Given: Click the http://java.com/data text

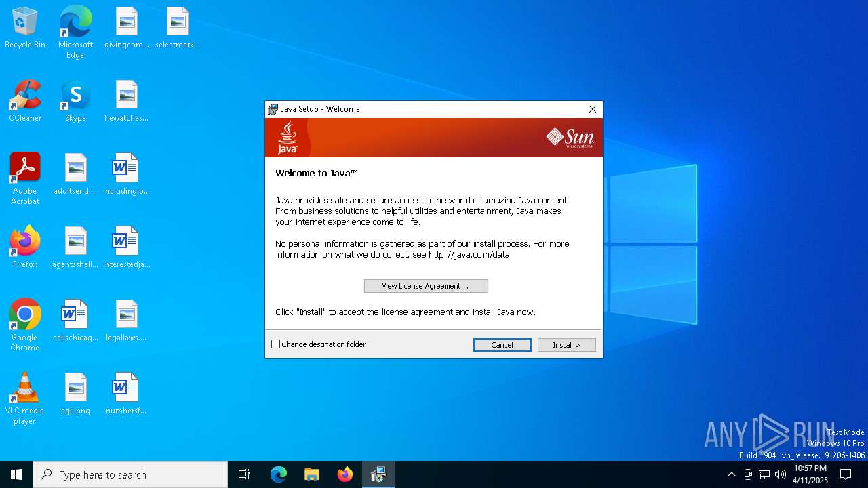Looking at the screenshot, I should (469, 255).
